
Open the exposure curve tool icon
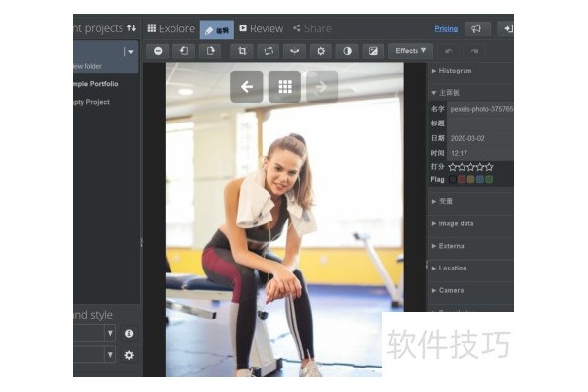[x=373, y=51]
